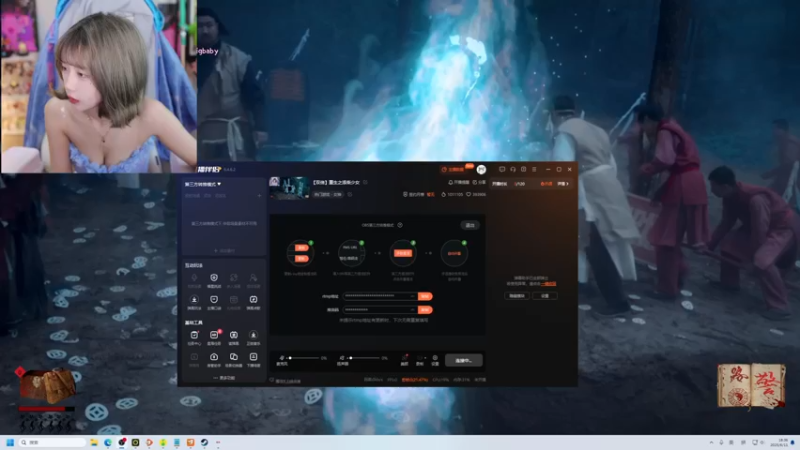Click the category tag pill under the stream title

point(328,194)
